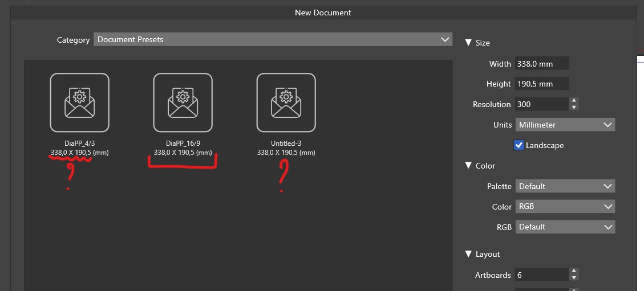The width and height of the screenshot is (644, 291).
Task: Collapse the Size section
Action: [x=468, y=43]
